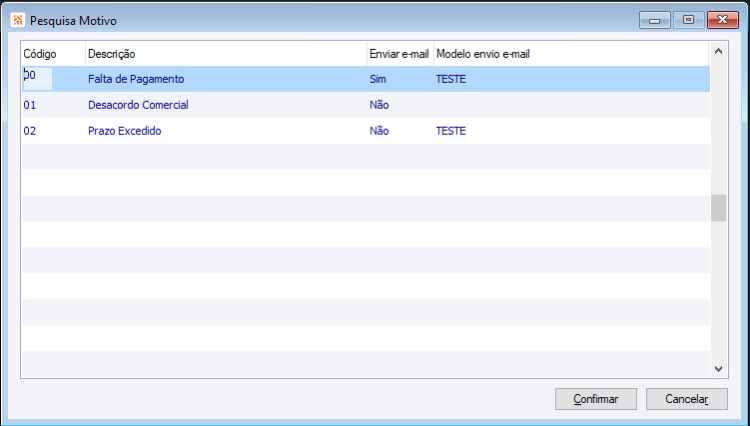Click TESTE model in Falta de Pagamento row

click(451, 79)
